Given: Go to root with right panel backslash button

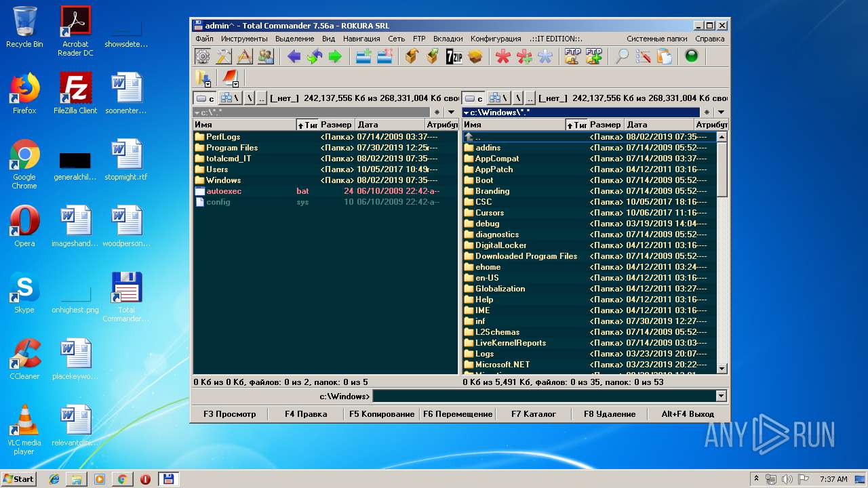Looking at the screenshot, I should point(518,98).
